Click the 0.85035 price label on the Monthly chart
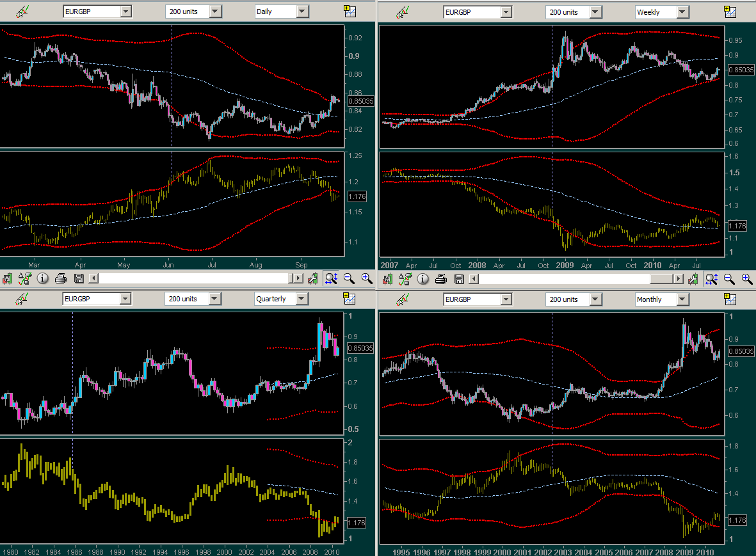756x556 pixels. coord(741,351)
